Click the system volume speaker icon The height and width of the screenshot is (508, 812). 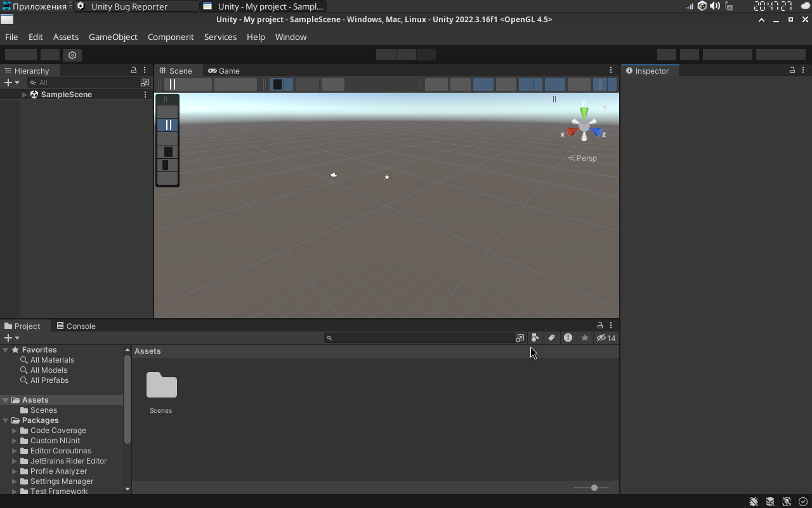(x=715, y=6)
